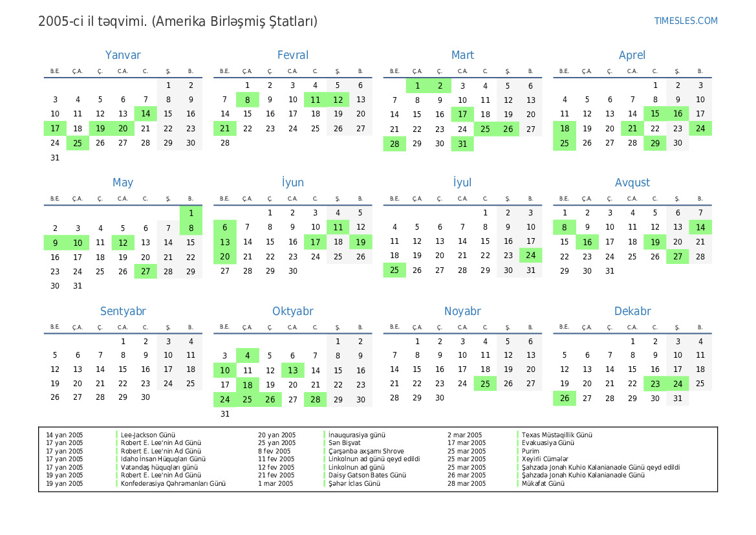756x535 pixels.
Task: Click the Yanvar month heading
Action: point(123,55)
